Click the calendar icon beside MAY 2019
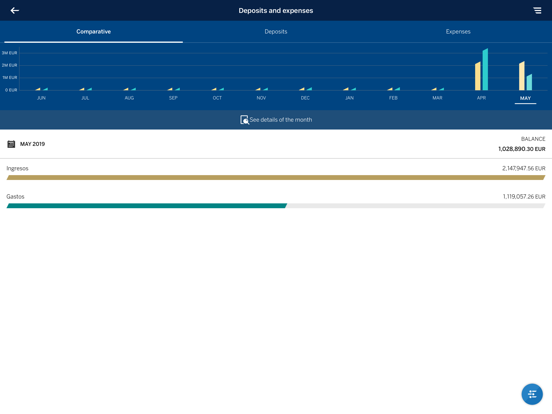This screenshot has height=414, width=552. point(11,144)
